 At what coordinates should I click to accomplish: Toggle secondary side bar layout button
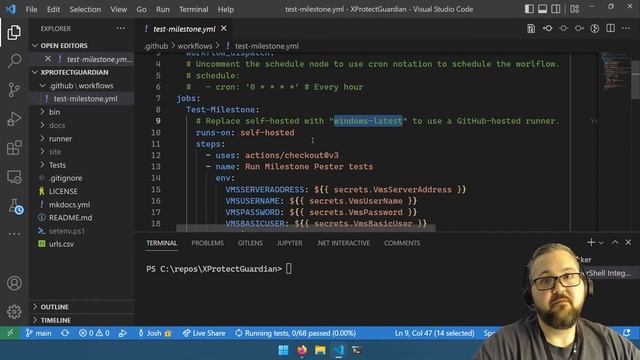(x=556, y=9)
